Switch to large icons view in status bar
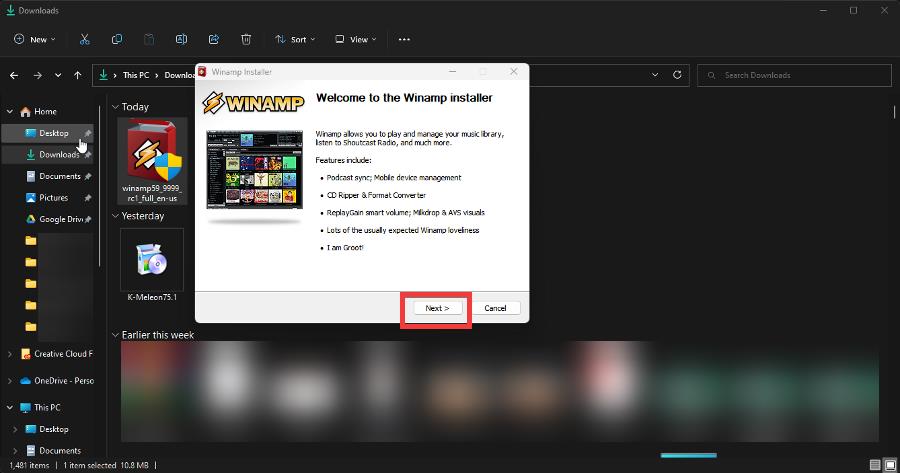This screenshot has height=473, width=900. point(890,464)
